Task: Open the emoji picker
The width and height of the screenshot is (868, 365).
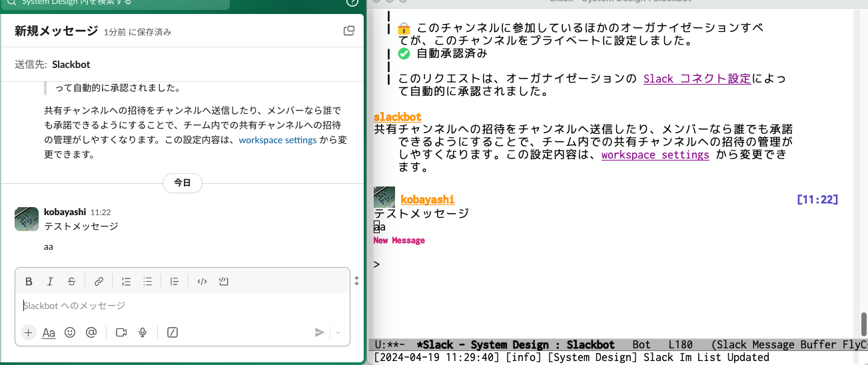Action: tap(70, 332)
